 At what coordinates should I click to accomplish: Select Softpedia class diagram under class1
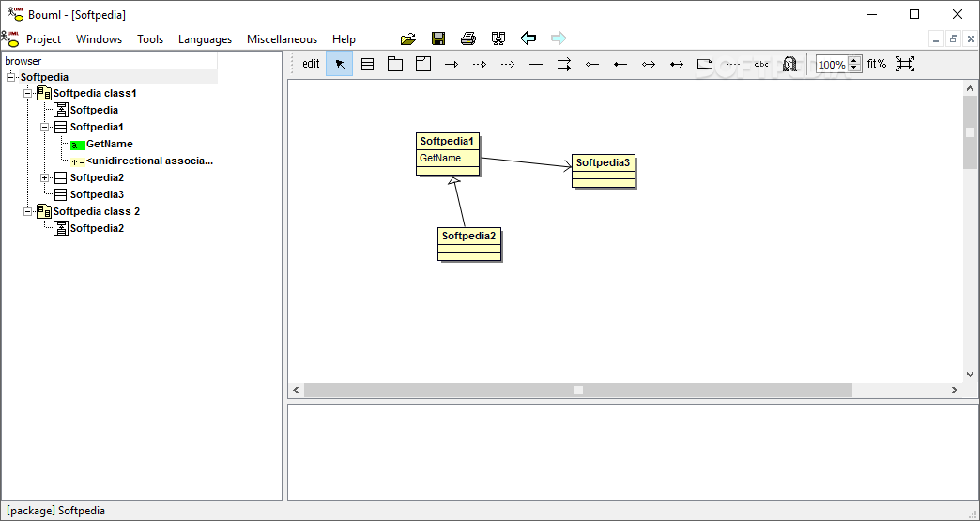[x=94, y=110]
